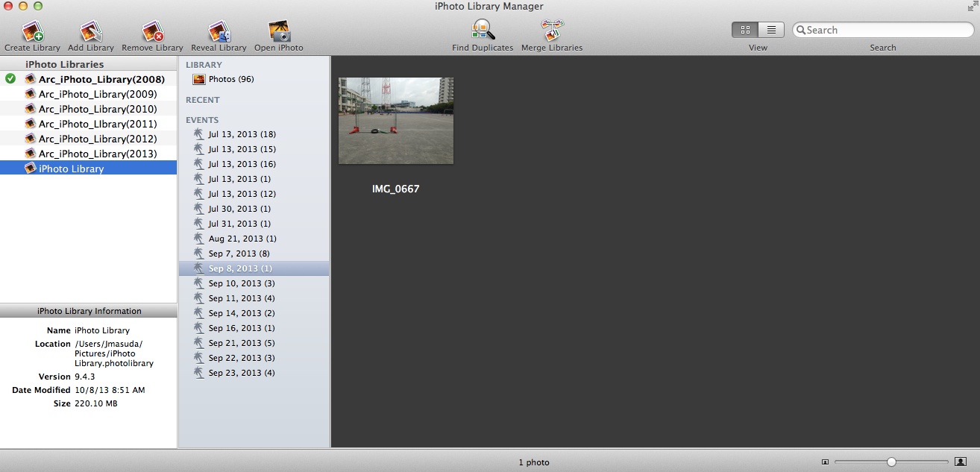This screenshot has width=980, height=472.
Task: Click the library icon of Arc_iPhoto_LIbrary(2011)
Action: coord(31,124)
